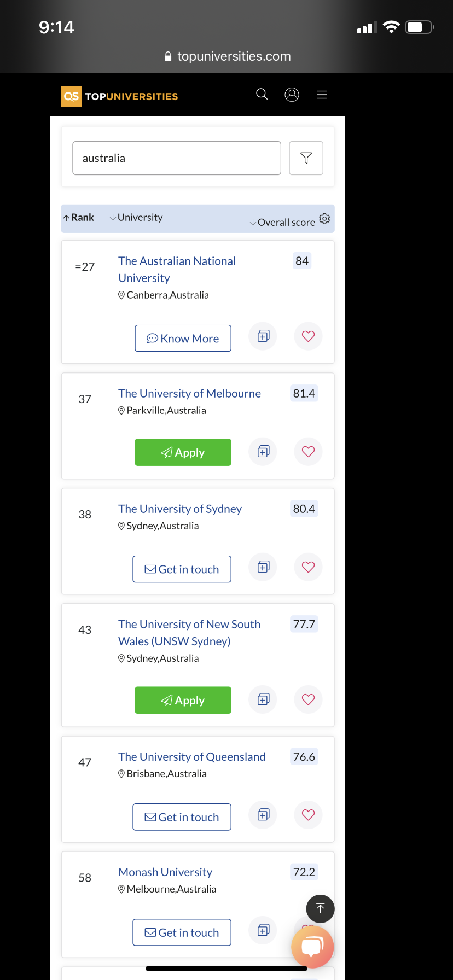453x980 pixels.
Task: Click the QS TopUniversities logo
Action: [119, 96]
